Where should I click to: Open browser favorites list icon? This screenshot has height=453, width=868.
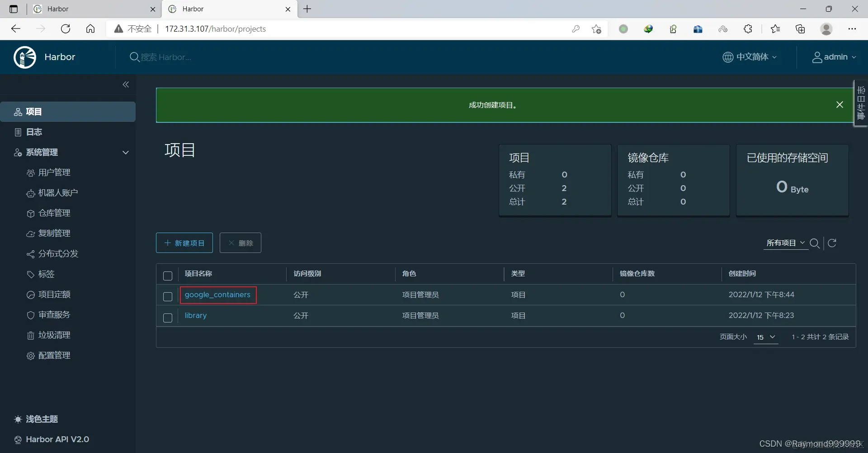click(775, 29)
